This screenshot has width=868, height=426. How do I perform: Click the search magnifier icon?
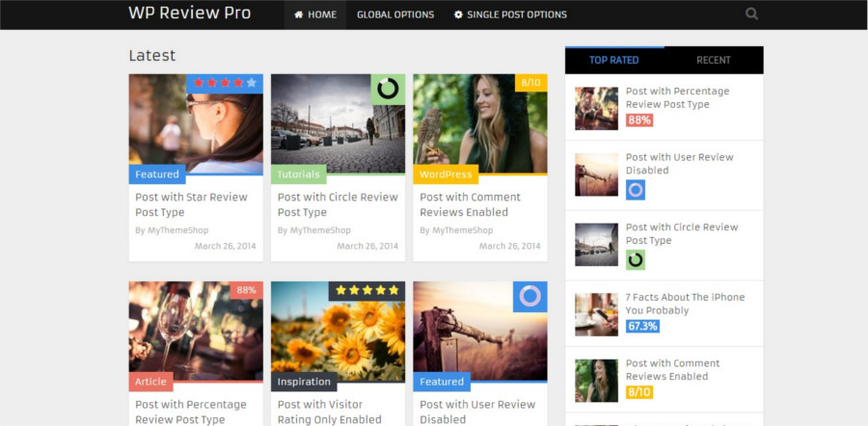click(x=751, y=14)
